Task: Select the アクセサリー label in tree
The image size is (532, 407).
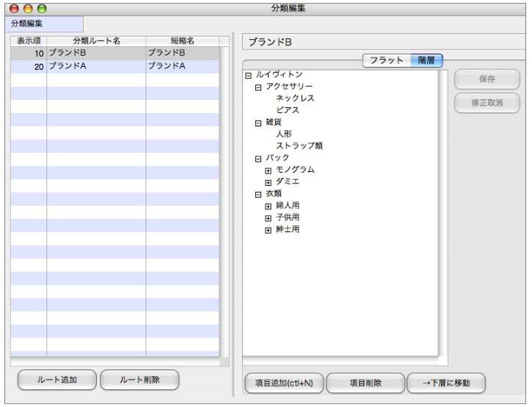Action: tap(289, 86)
